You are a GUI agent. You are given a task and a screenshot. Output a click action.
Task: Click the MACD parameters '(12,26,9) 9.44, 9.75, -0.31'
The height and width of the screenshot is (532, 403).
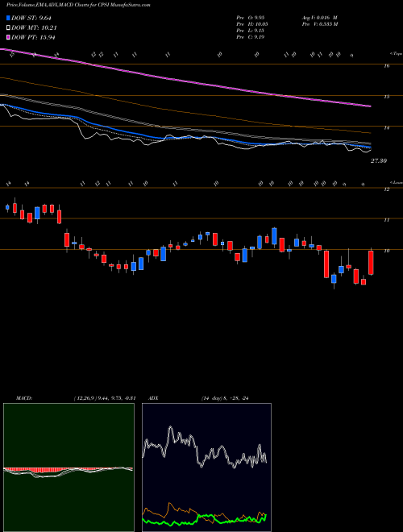pyautogui.click(x=104, y=398)
